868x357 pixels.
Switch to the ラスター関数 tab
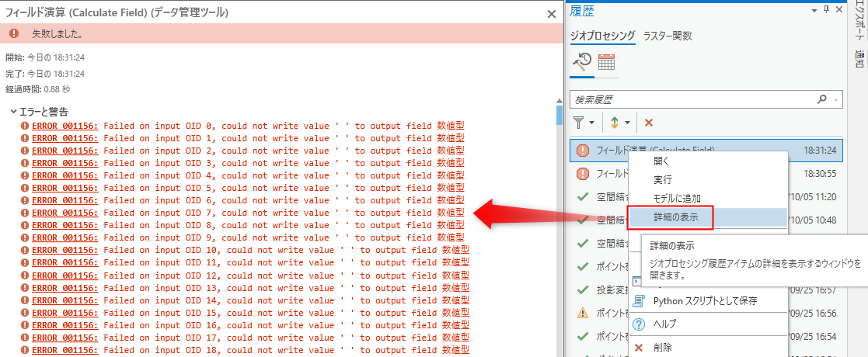(x=667, y=36)
